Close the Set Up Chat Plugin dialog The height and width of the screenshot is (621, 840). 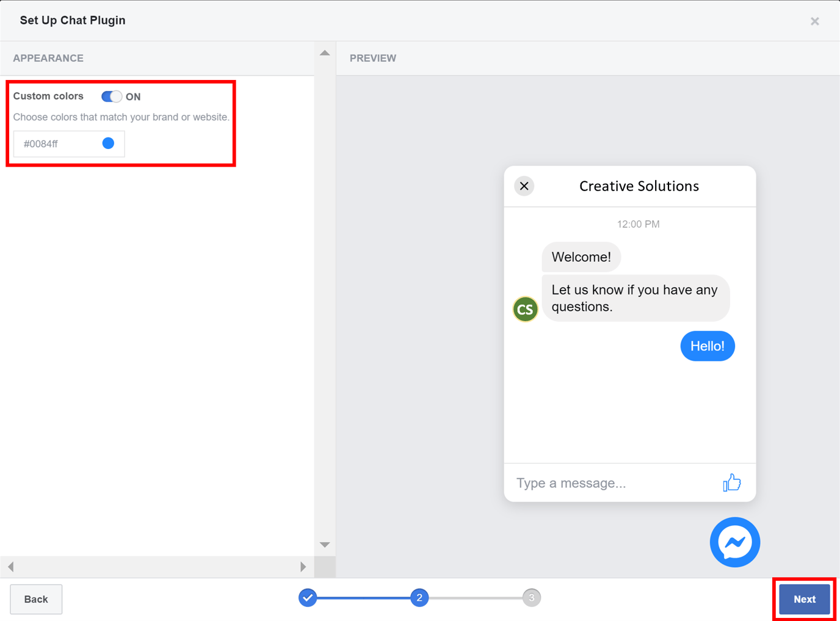[815, 20]
